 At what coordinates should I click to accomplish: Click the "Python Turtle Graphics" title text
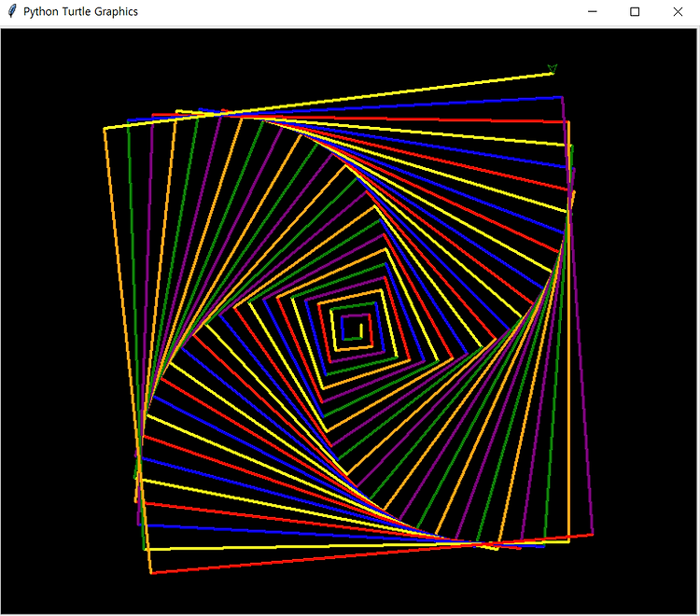[x=80, y=11]
